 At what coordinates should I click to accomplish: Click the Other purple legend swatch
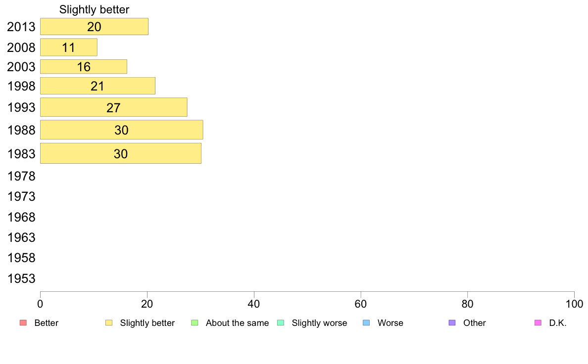(x=452, y=323)
